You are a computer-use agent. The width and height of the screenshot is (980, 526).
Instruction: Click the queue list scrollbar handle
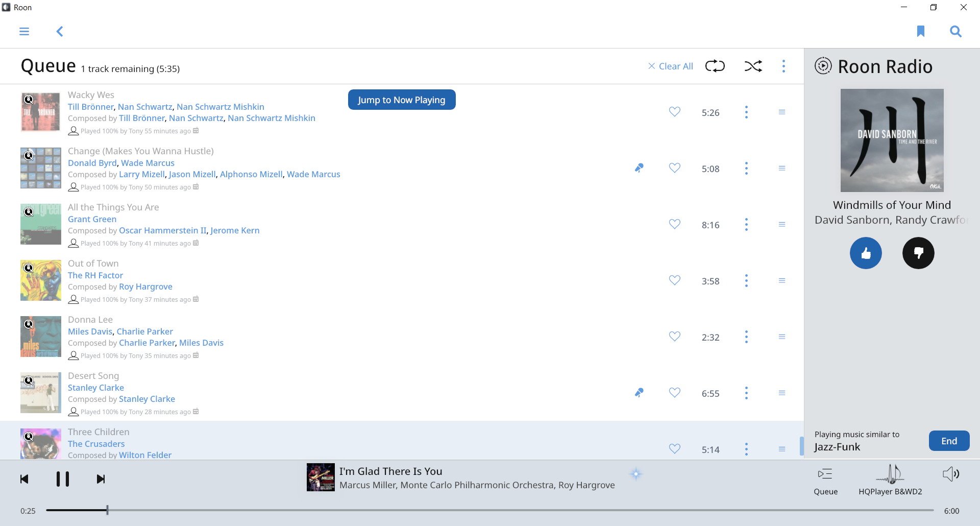[801, 446]
